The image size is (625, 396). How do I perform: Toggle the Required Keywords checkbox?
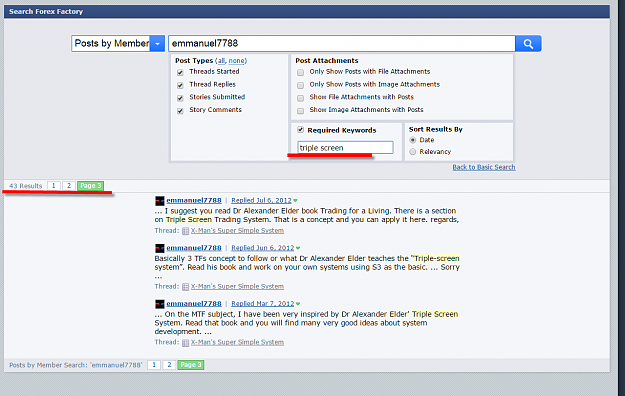(x=301, y=130)
